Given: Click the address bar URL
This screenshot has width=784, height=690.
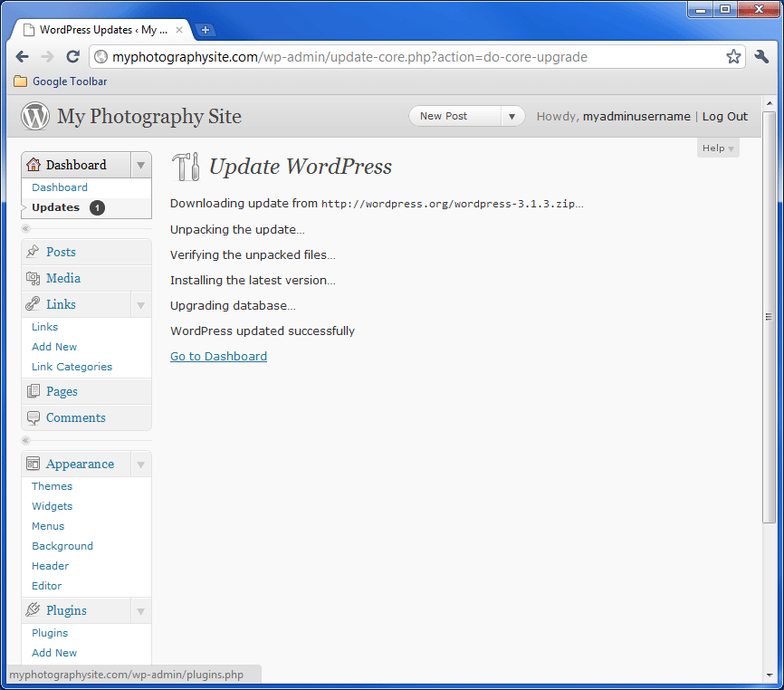Looking at the screenshot, I should click(x=350, y=57).
